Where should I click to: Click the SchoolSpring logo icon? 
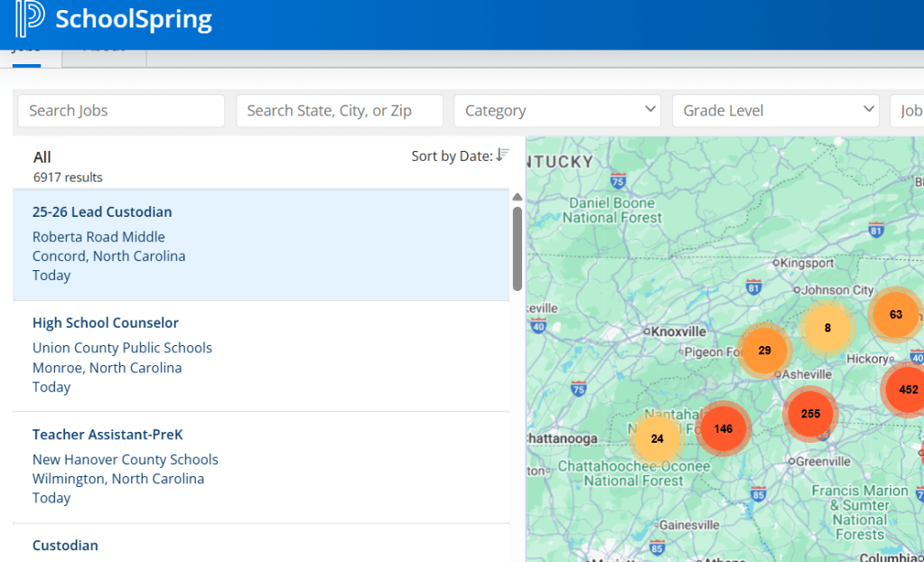coord(30,19)
